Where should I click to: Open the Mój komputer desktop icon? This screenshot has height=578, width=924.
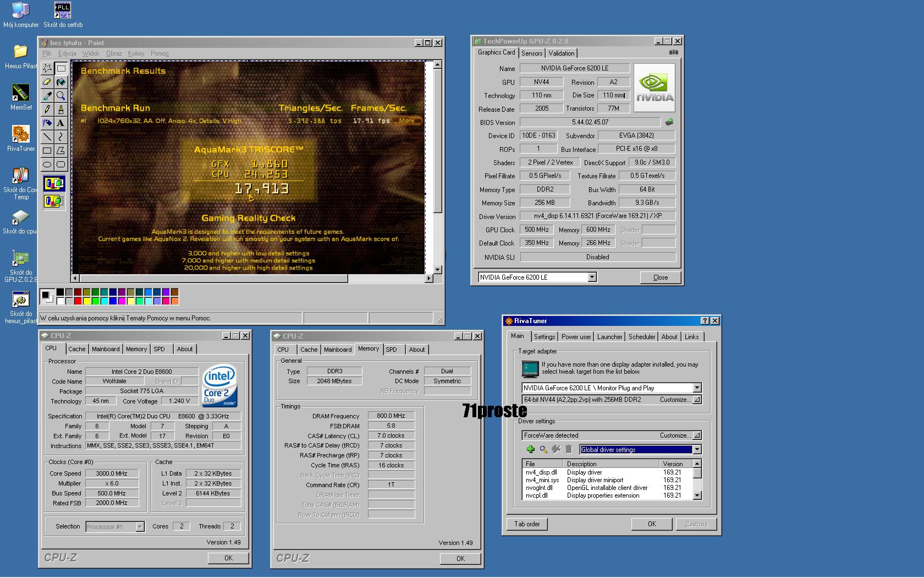pyautogui.click(x=21, y=15)
